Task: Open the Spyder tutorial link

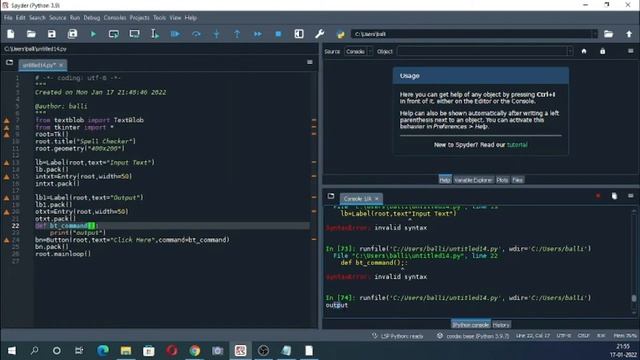Action: point(517,144)
